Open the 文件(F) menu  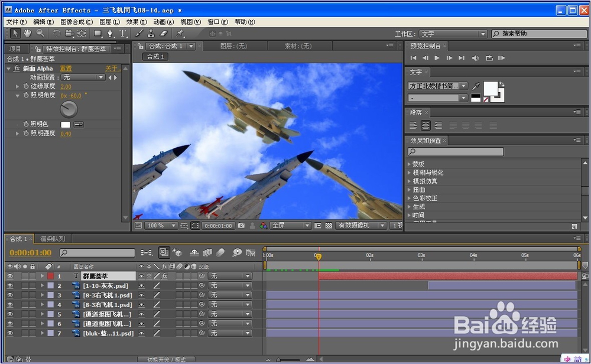click(17, 22)
